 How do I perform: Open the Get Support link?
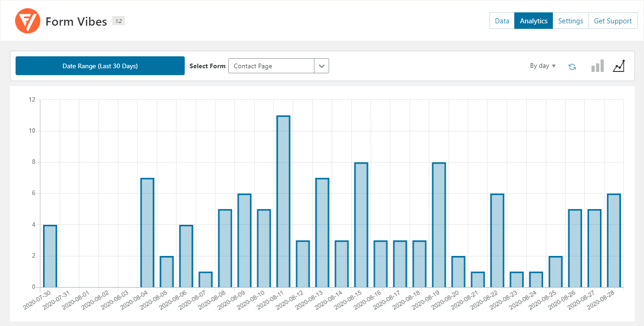pos(612,21)
